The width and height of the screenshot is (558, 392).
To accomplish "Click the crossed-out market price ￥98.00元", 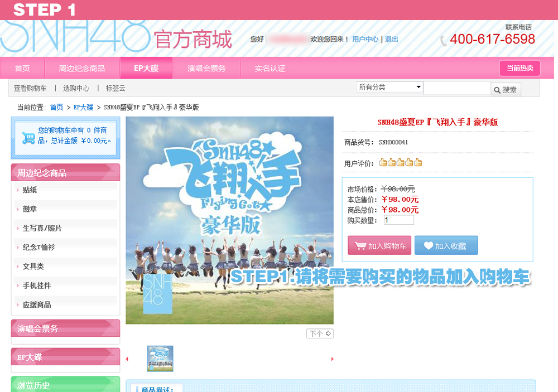I will [x=398, y=189].
